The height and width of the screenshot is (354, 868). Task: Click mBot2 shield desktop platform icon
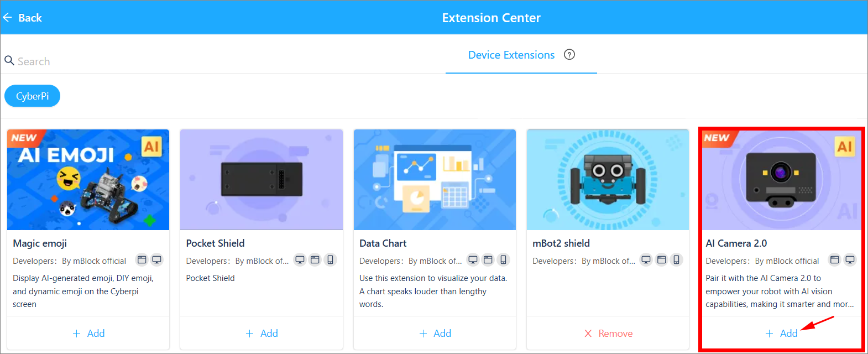coord(646,260)
